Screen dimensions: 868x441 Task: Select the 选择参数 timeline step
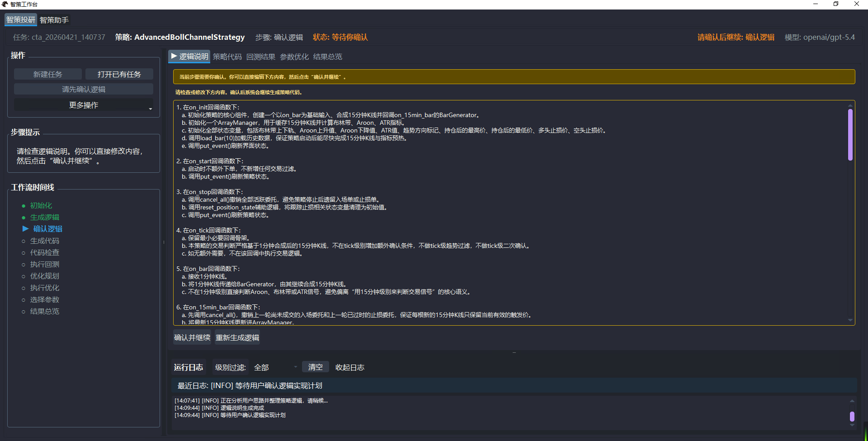pyautogui.click(x=45, y=300)
